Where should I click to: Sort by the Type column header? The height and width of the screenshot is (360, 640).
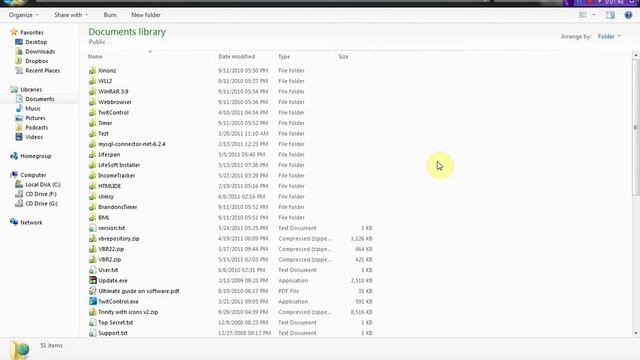284,56
